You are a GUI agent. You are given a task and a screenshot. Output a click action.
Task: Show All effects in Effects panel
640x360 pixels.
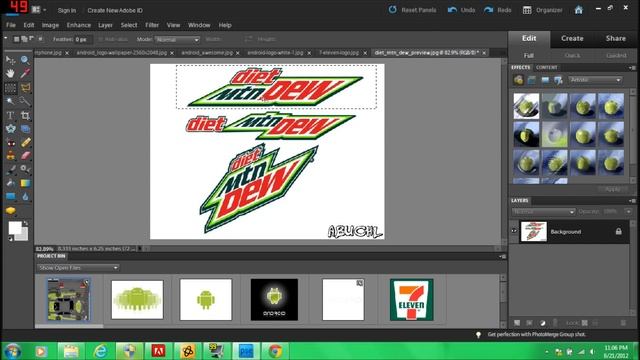(558, 80)
